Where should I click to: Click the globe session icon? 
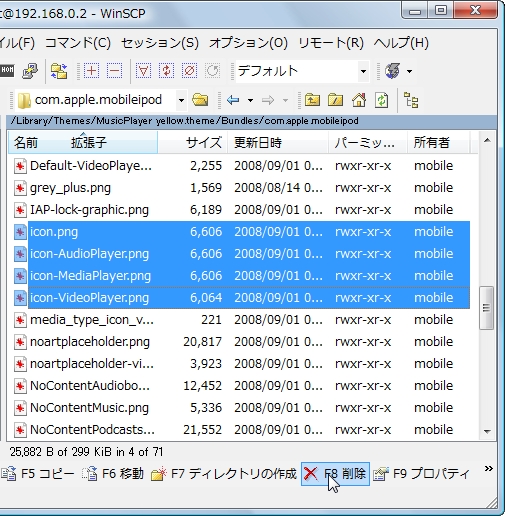(392, 71)
